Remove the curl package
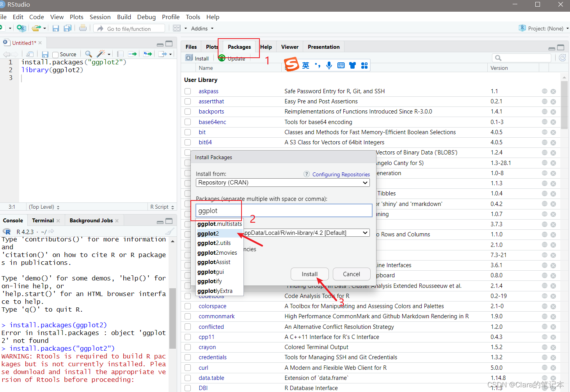This screenshot has height=392, width=570. coord(553,368)
